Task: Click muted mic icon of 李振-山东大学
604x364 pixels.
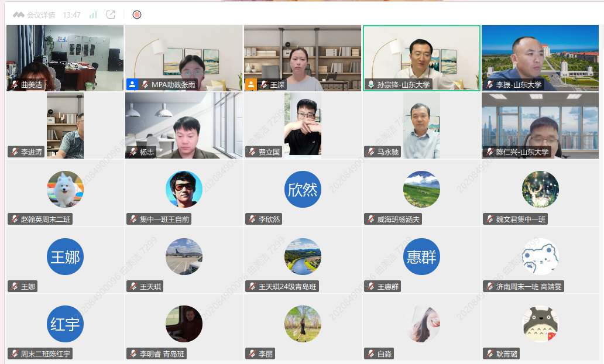Action: (489, 85)
